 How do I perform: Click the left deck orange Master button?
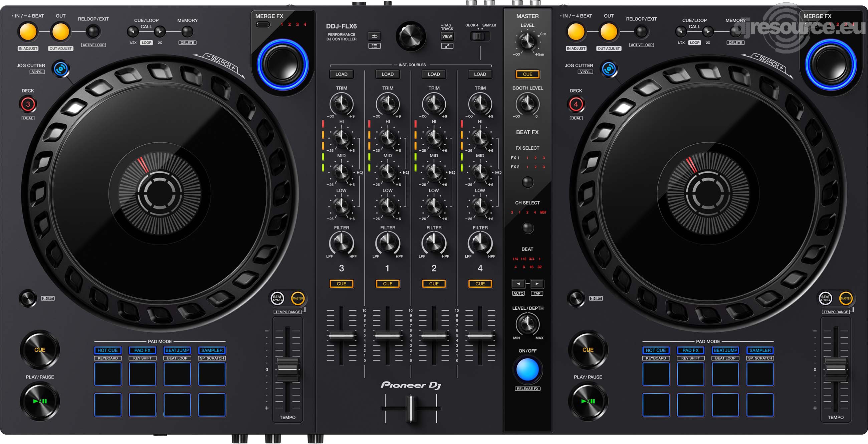297,298
